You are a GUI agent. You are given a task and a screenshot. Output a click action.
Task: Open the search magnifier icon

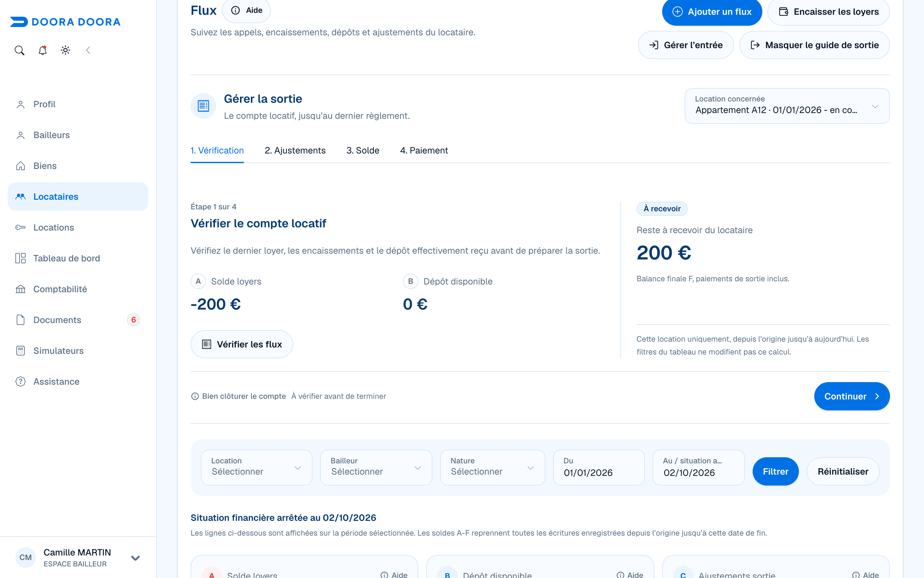(x=20, y=50)
